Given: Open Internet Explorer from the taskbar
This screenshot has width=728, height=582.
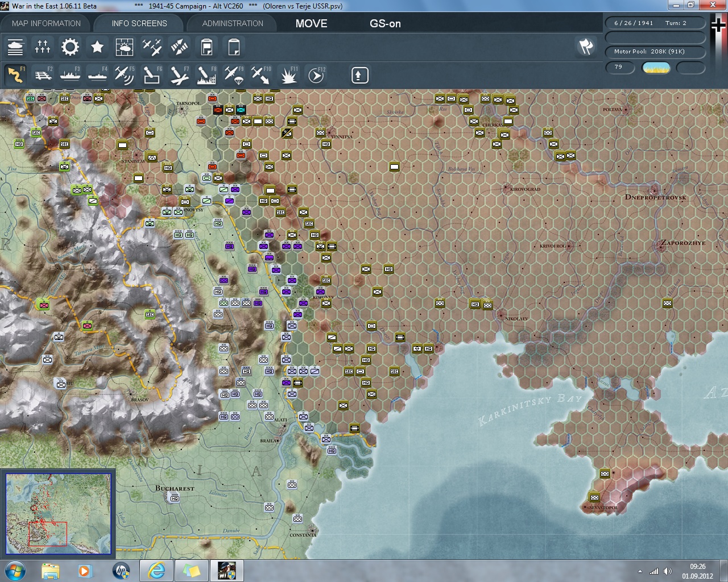Looking at the screenshot, I should click(156, 571).
